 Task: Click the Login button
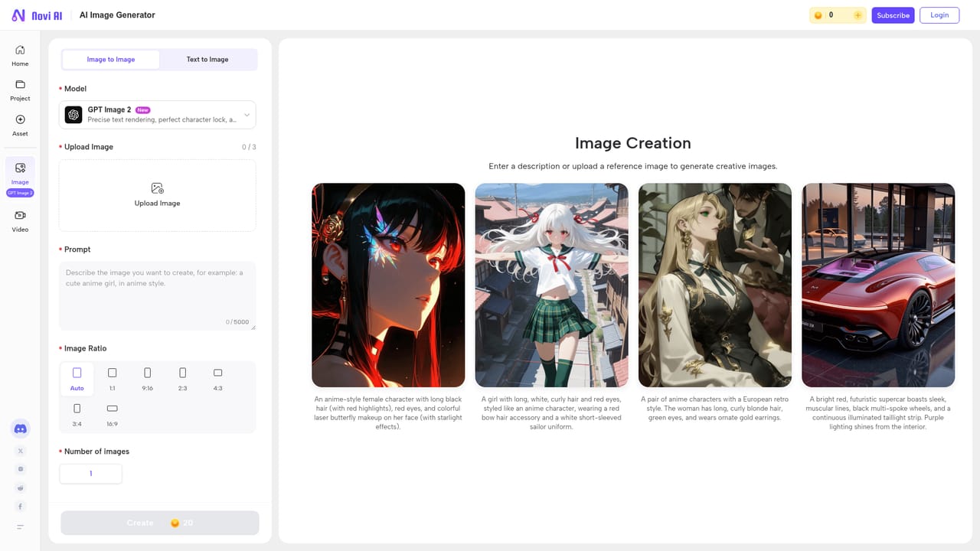coord(939,15)
